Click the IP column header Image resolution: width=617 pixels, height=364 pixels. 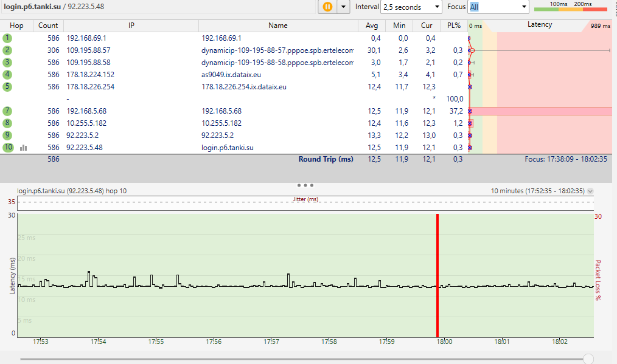(131, 26)
